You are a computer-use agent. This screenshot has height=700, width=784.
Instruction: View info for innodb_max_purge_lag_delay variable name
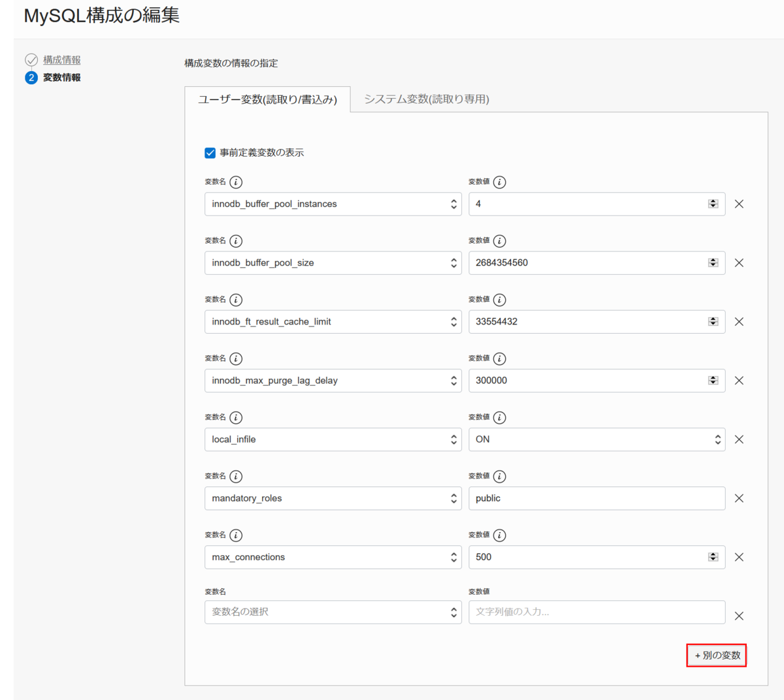(x=236, y=358)
